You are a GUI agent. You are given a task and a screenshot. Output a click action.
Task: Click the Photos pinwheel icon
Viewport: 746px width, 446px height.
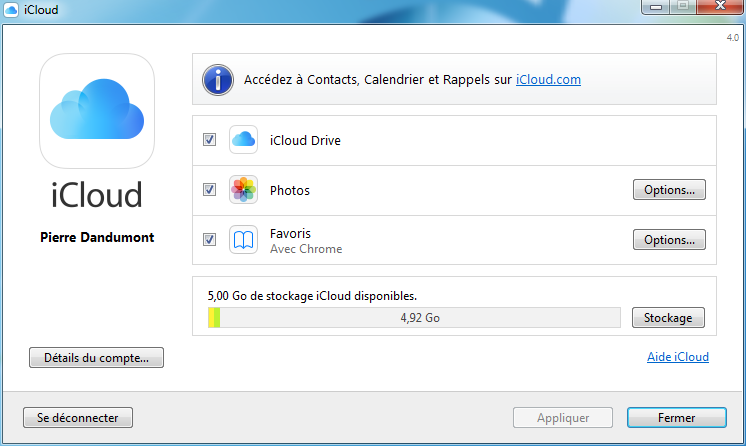243,189
